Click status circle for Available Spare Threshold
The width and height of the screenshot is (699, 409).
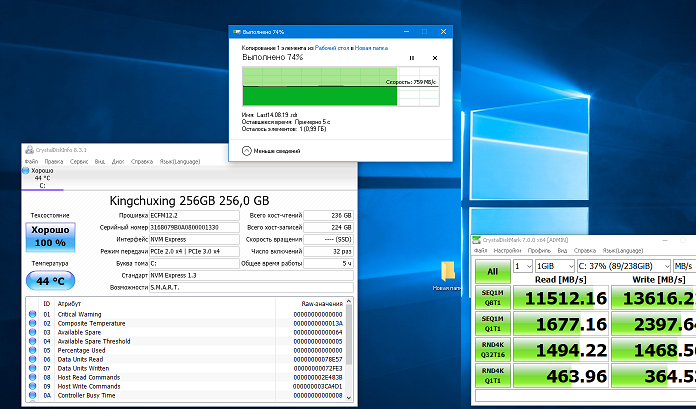(x=33, y=341)
